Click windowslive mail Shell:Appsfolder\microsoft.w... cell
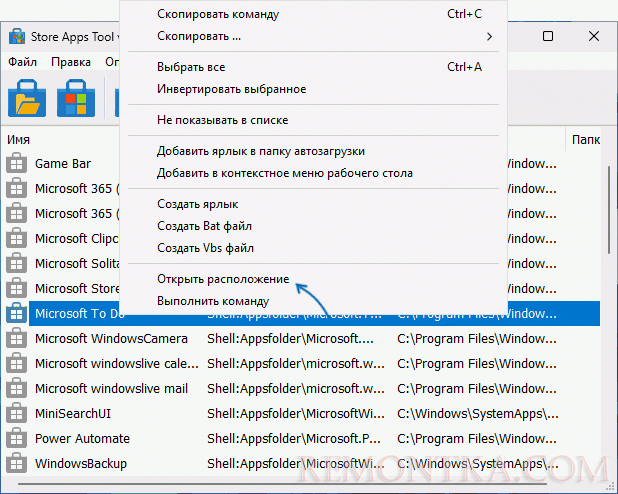Image resolution: width=618 pixels, height=494 pixels. tap(296, 389)
